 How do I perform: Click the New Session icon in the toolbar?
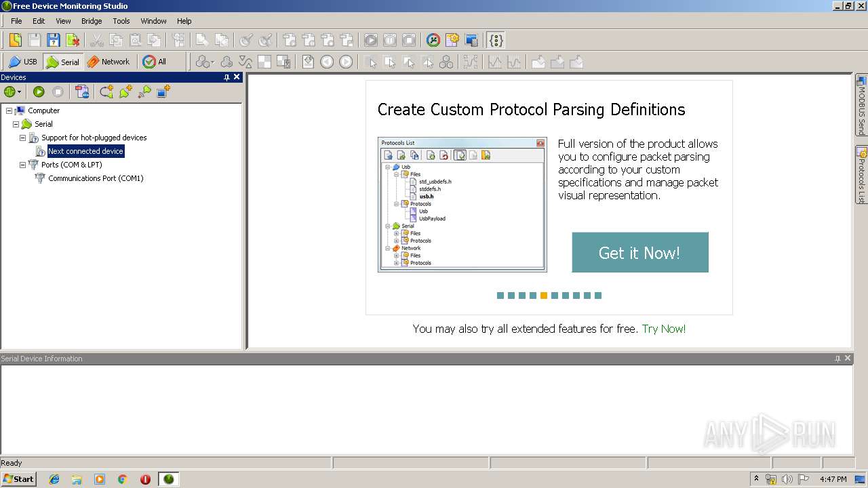tap(15, 40)
